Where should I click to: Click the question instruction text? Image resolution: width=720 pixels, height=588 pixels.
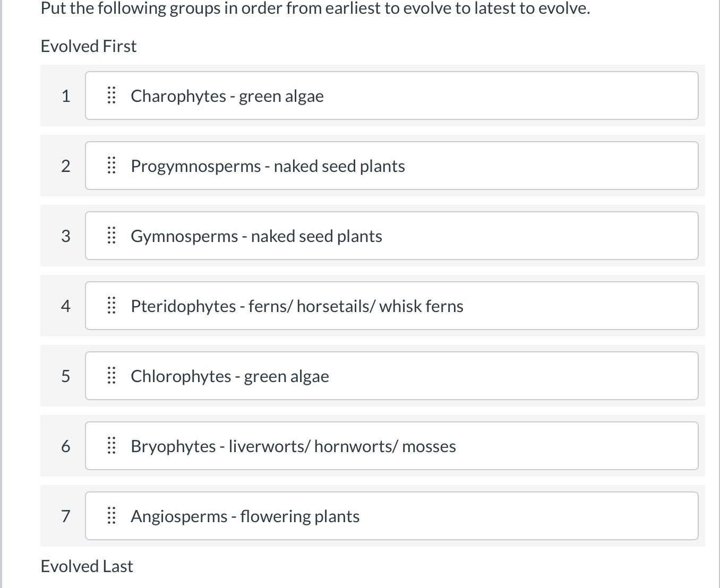[315, 8]
